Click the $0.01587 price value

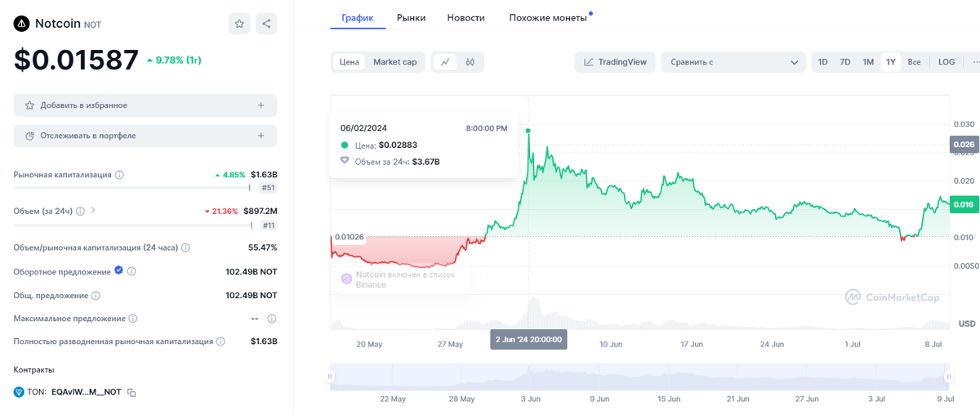tap(76, 60)
